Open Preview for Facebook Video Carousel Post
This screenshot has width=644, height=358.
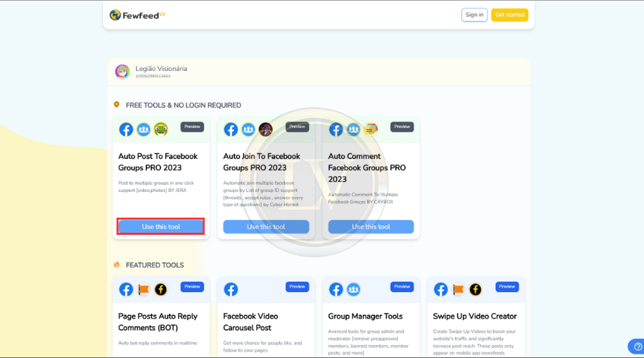[297, 286]
